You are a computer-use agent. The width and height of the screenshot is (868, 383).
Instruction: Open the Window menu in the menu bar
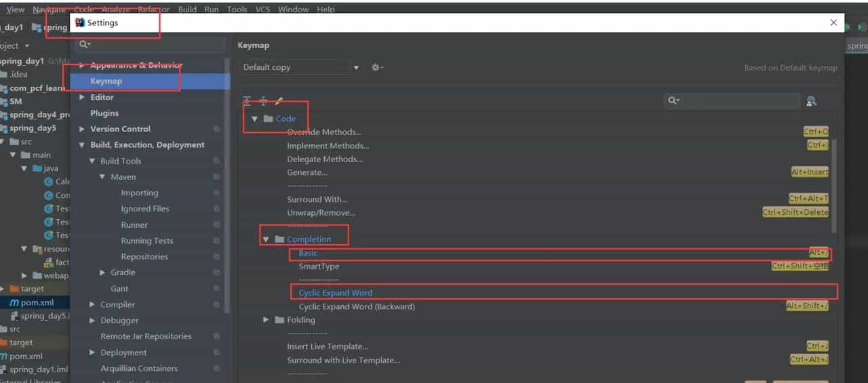point(293,9)
